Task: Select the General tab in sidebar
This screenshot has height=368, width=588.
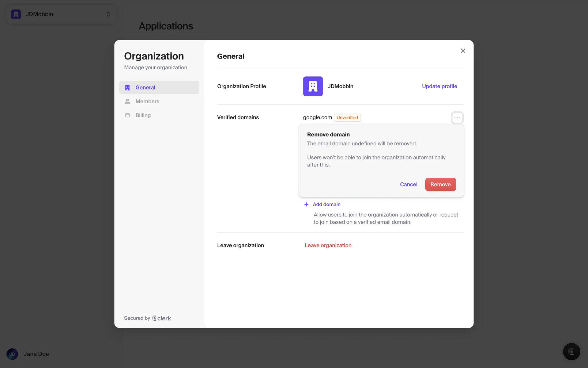Action: tap(145, 88)
